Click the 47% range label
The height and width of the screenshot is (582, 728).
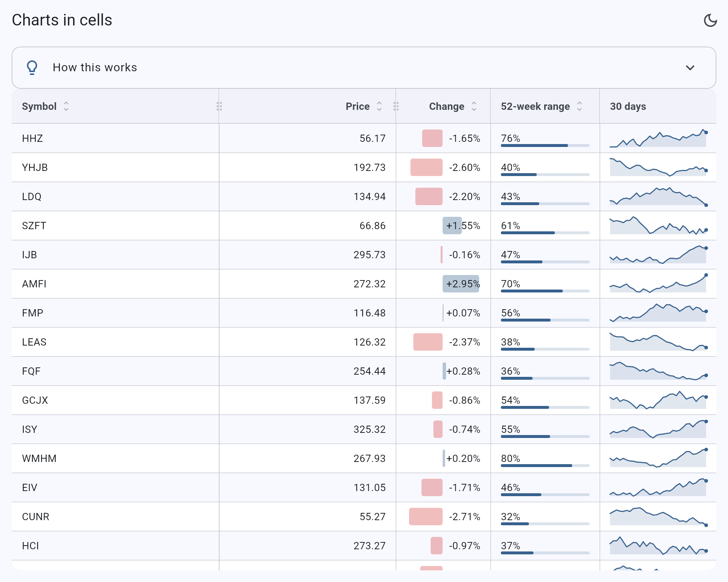[510, 255]
